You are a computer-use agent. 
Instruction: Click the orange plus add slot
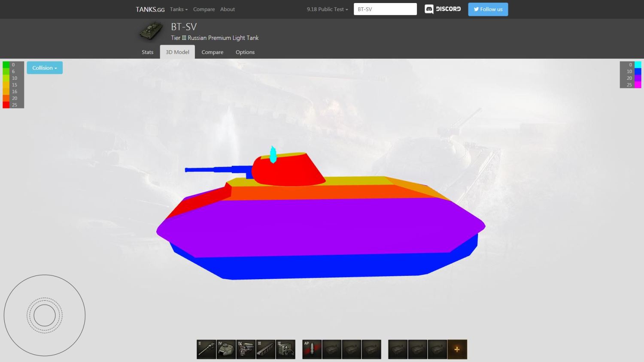[457, 350]
